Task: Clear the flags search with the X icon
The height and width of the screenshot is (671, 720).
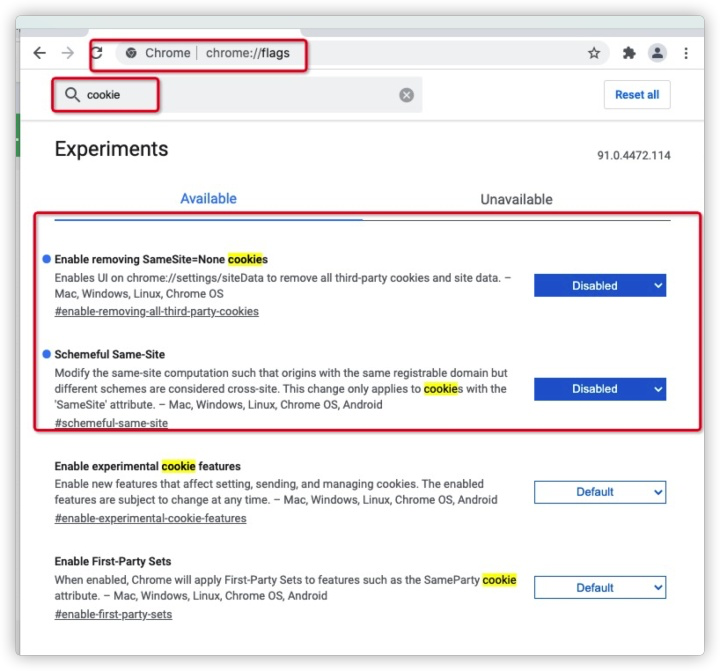Action: pos(406,95)
